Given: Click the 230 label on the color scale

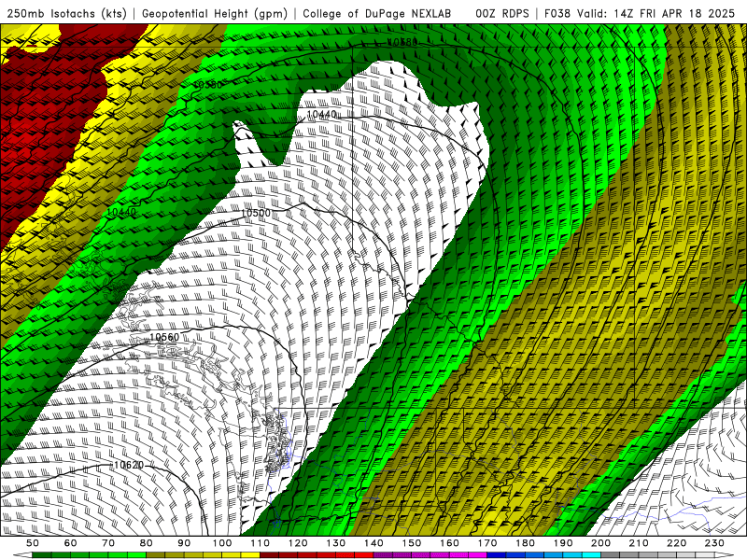Looking at the screenshot, I should point(714,543).
